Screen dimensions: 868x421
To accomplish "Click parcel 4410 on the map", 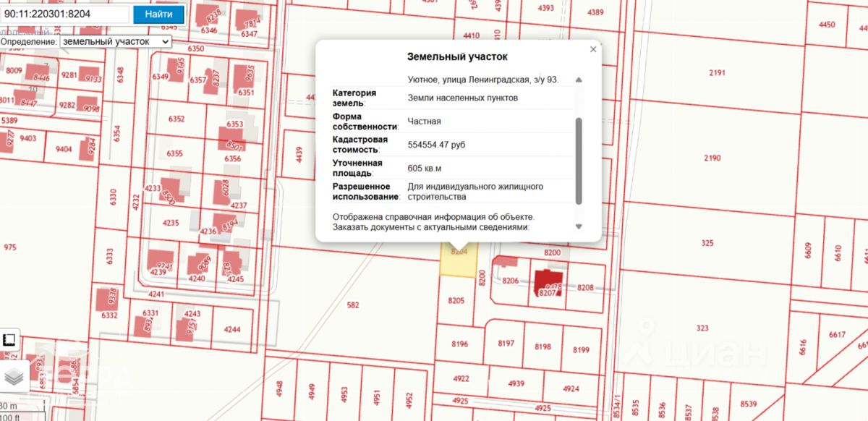I will click(471, 35).
